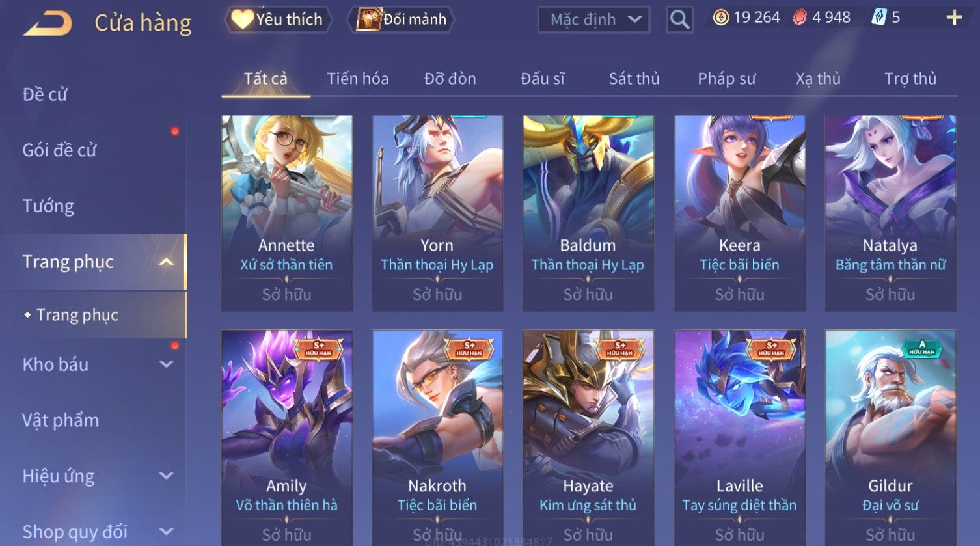
Task: Open Natalya Băng tâm thần nữ card
Action: (891, 213)
